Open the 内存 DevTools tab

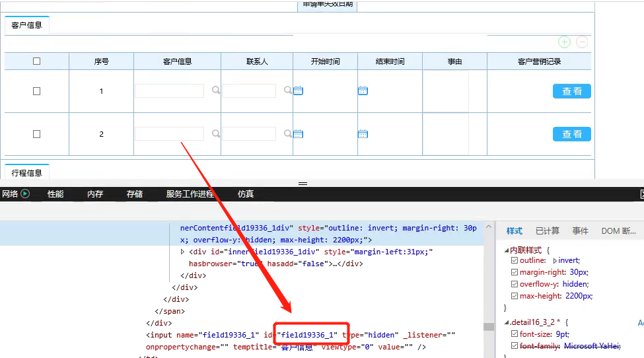(x=95, y=194)
